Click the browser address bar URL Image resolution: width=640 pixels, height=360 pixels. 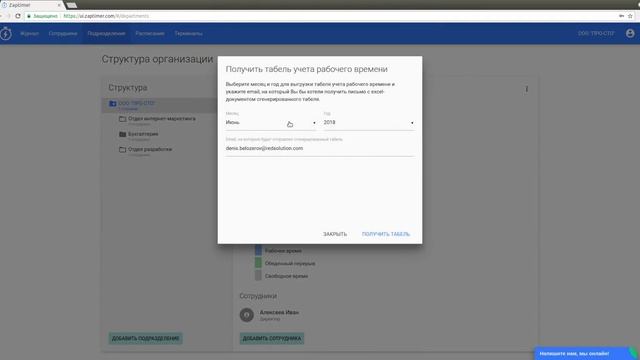[x=106, y=16]
